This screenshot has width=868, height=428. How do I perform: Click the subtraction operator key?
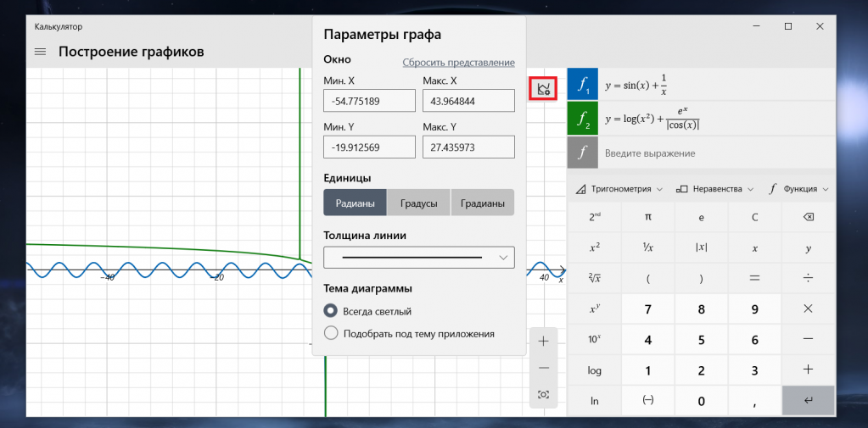click(x=808, y=340)
